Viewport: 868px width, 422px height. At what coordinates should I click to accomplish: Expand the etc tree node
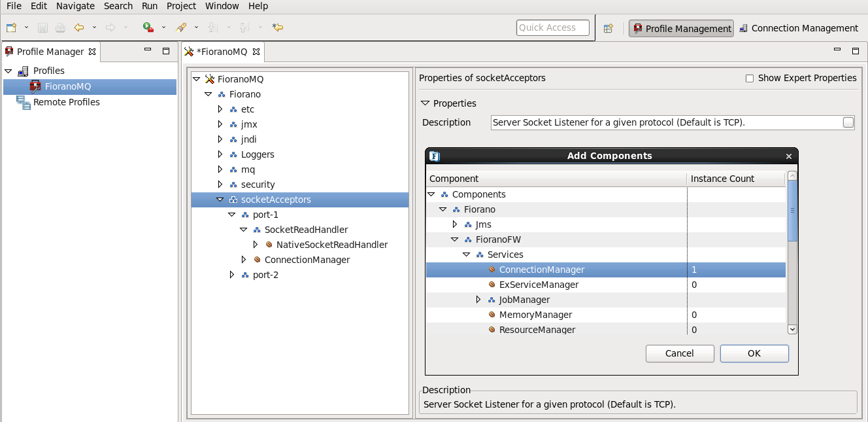[x=220, y=109]
